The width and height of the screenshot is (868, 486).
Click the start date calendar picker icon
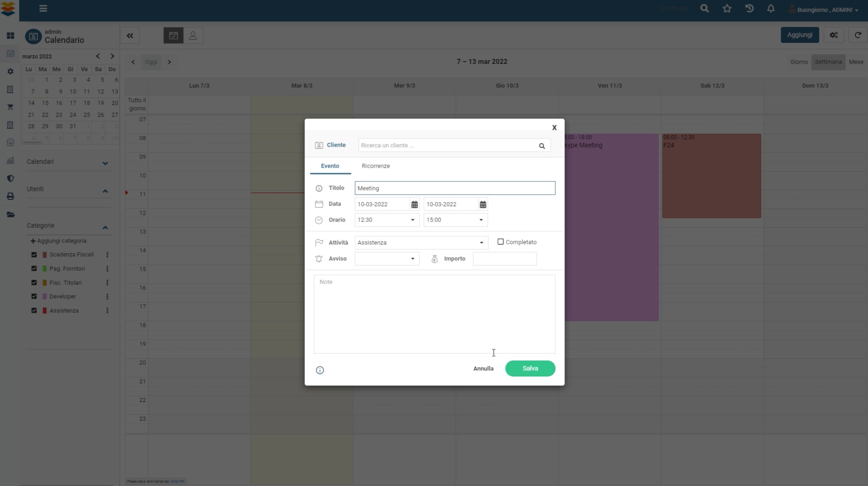(414, 204)
